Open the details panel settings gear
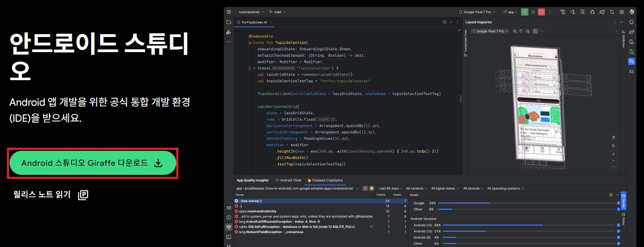Image resolution: width=644 pixels, height=247 pixels. pyautogui.click(x=611, y=194)
